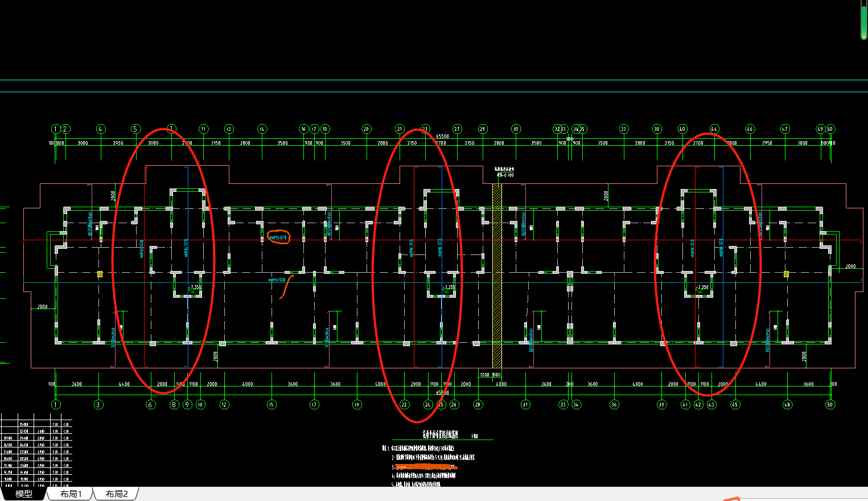
Task: Select axis bubble number 36
Action: pyautogui.click(x=614, y=405)
